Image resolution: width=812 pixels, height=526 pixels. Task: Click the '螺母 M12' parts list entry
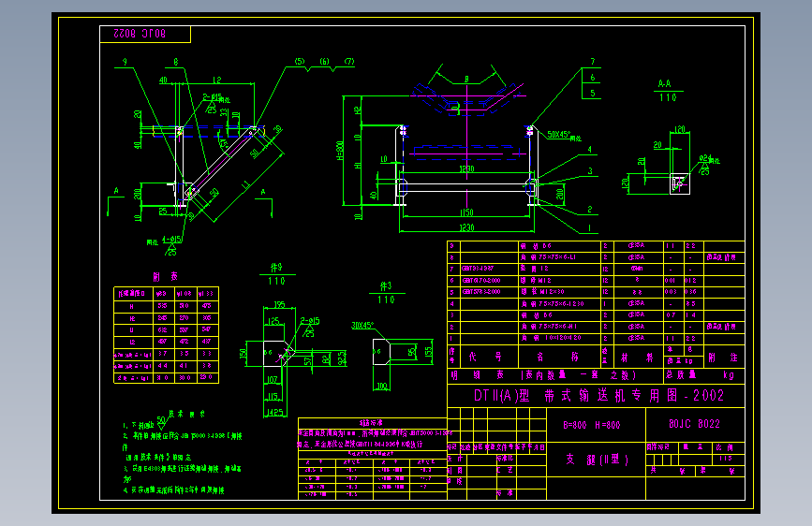point(536,280)
